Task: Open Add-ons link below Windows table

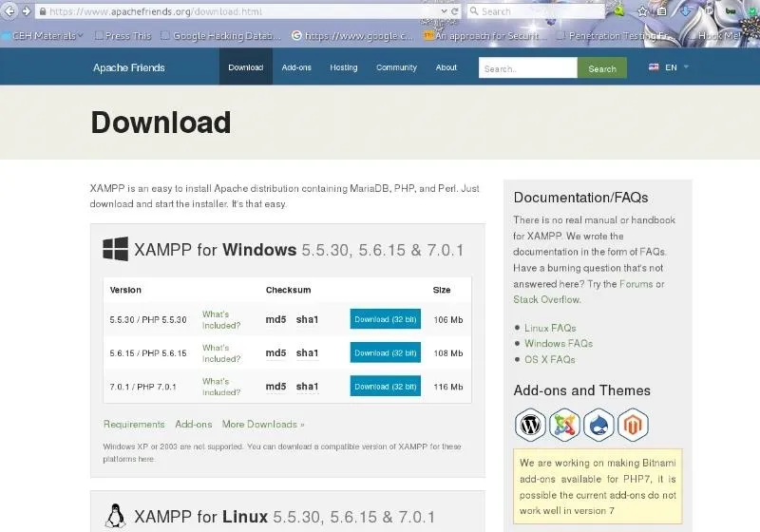Action: [194, 424]
